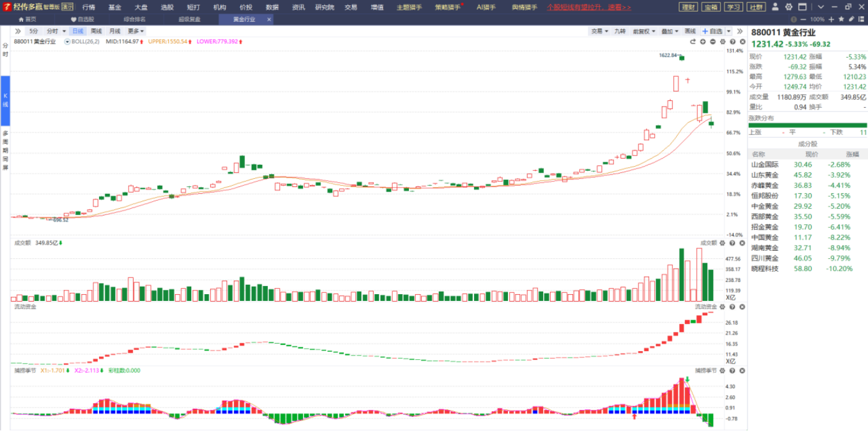Toggle 日线 daily period view
The height and width of the screenshot is (431, 868).
click(x=77, y=31)
